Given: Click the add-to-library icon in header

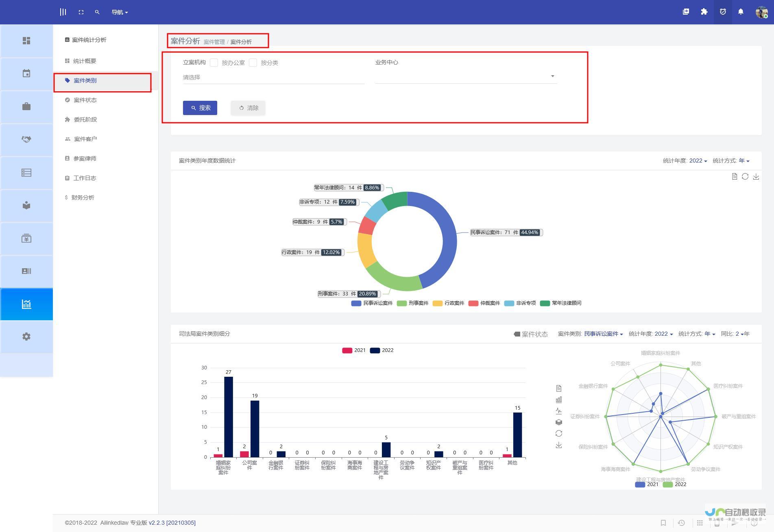Looking at the screenshot, I should click(686, 12).
